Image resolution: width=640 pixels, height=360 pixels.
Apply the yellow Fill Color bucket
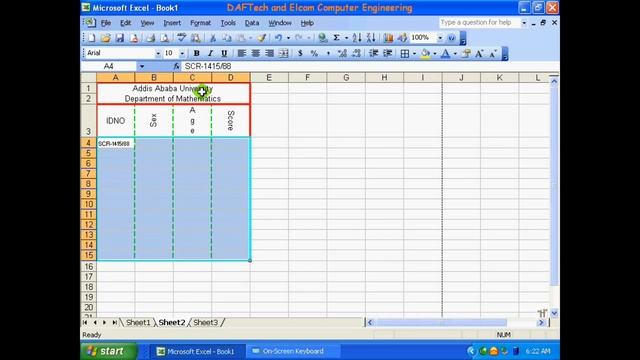[x=425, y=53]
